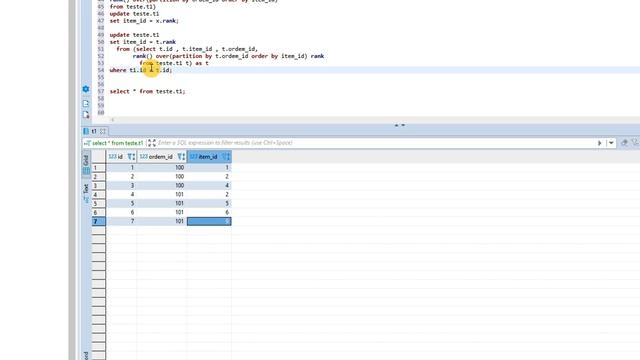Click the highlighted item_id cell in row 7
The width and height of the screenshot is (640, 360).
209,221
